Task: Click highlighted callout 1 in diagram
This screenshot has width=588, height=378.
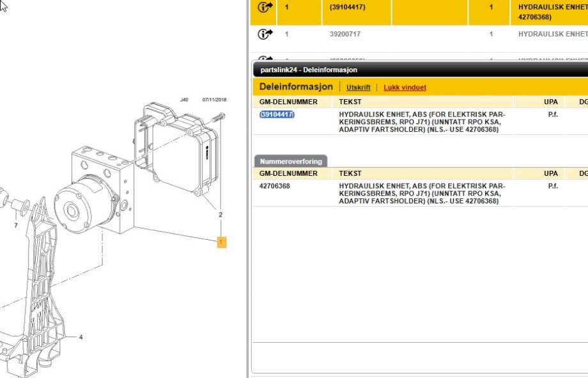Action: [x=222, y=242]
